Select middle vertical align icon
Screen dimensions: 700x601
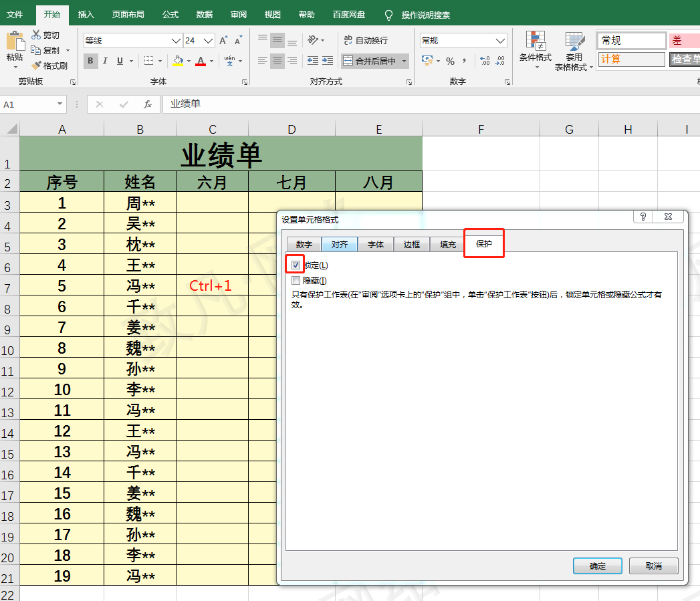[x=277, y=41]
